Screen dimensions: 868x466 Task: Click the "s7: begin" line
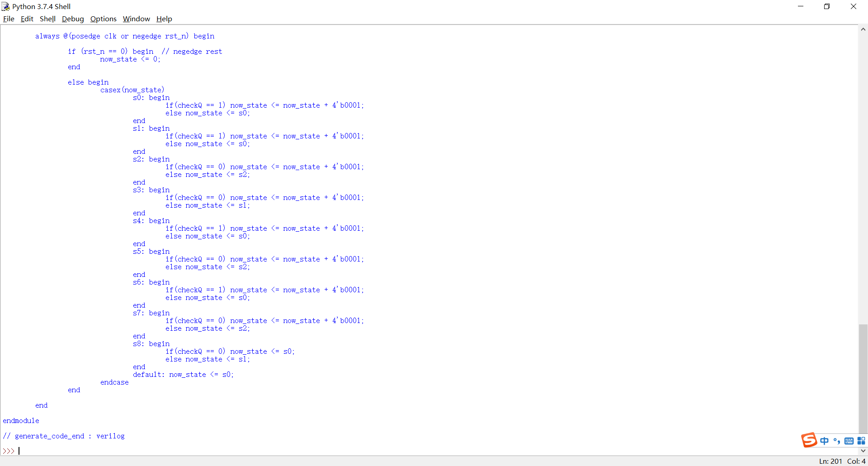click(x=151, y=313)
